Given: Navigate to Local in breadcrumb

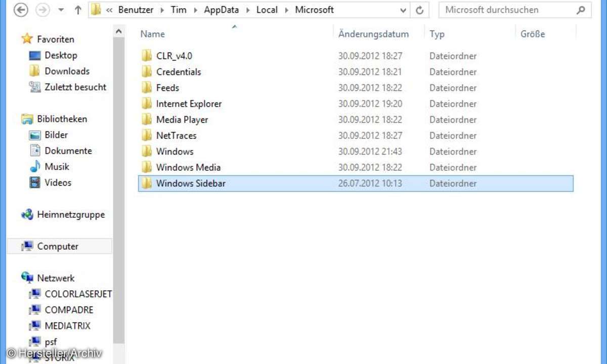Looking at the screenshot, I should pyautogui.click(x=267, y=10).
